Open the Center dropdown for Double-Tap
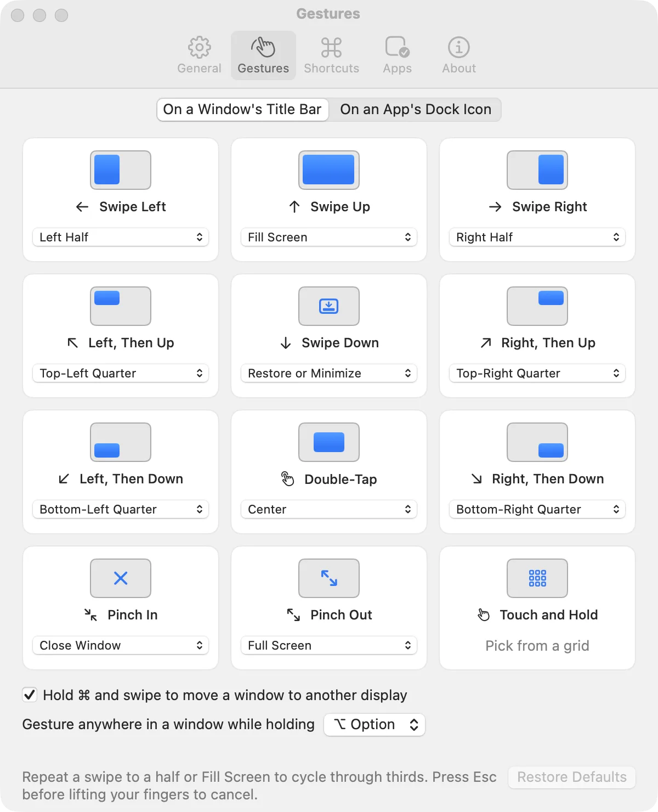658x812 pixels. click(x=329, y=509)
